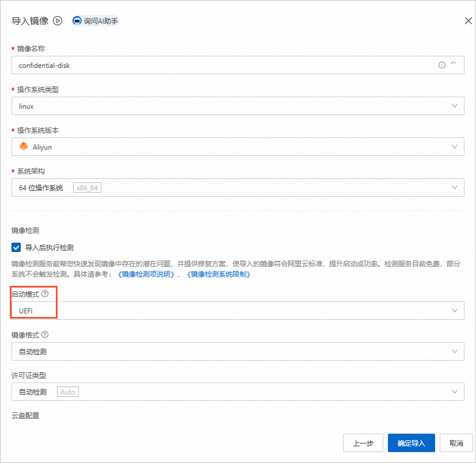This screenshot has height=463, width=476.
Task: Open the 镜像检测项说明 link
Action: (146, 274)
